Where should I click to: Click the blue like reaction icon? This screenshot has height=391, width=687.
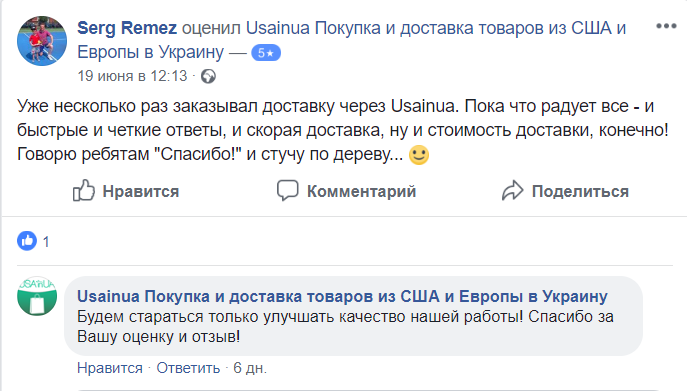pyautogui.click(x=27, y=241)
